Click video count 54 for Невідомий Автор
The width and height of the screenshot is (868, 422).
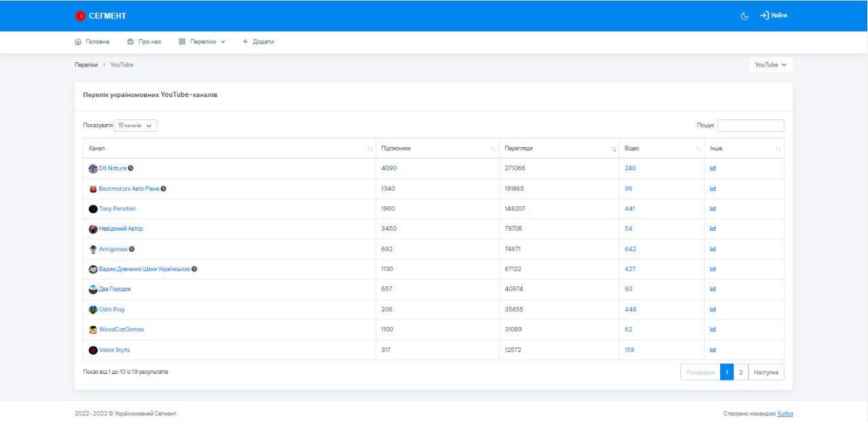(629, 229)
